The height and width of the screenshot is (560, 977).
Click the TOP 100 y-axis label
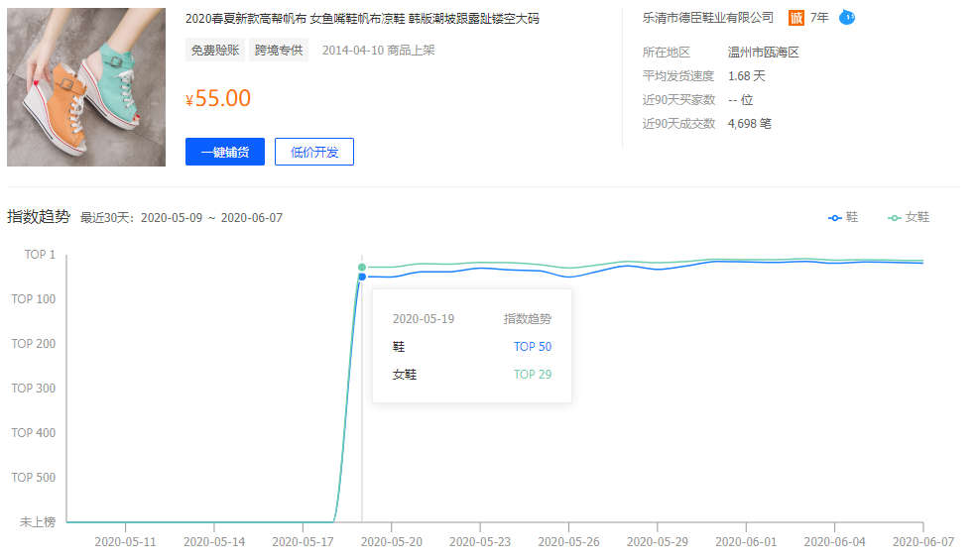tap(34, 299)
